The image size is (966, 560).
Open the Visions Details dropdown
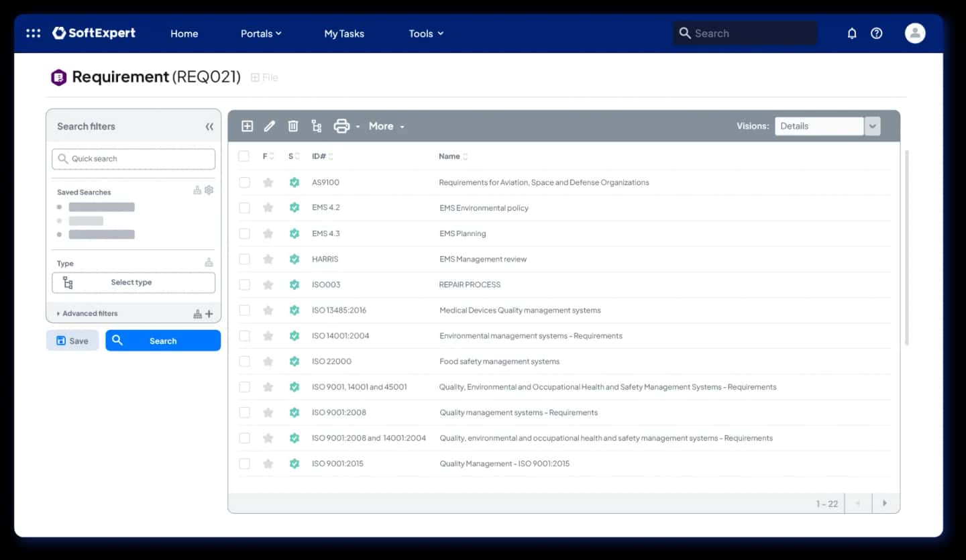(x=828, y=126)
